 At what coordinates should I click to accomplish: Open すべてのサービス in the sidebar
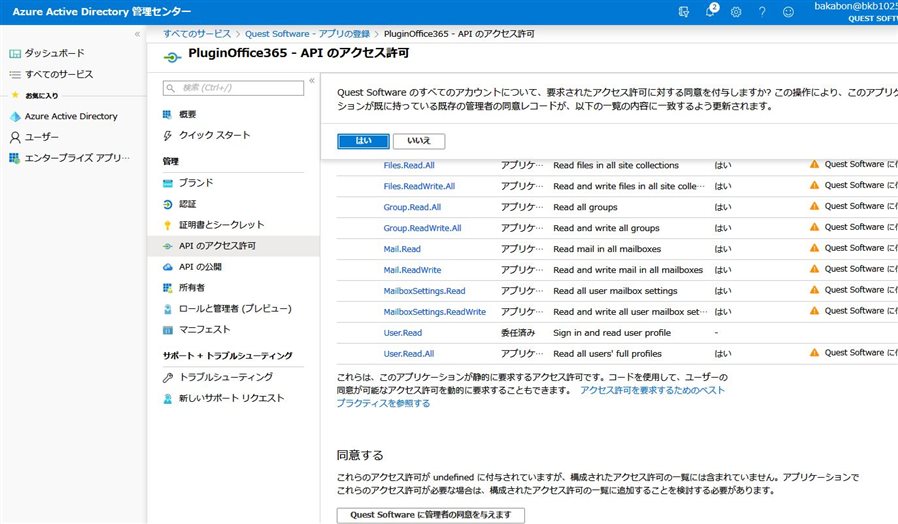click(58, 74)
